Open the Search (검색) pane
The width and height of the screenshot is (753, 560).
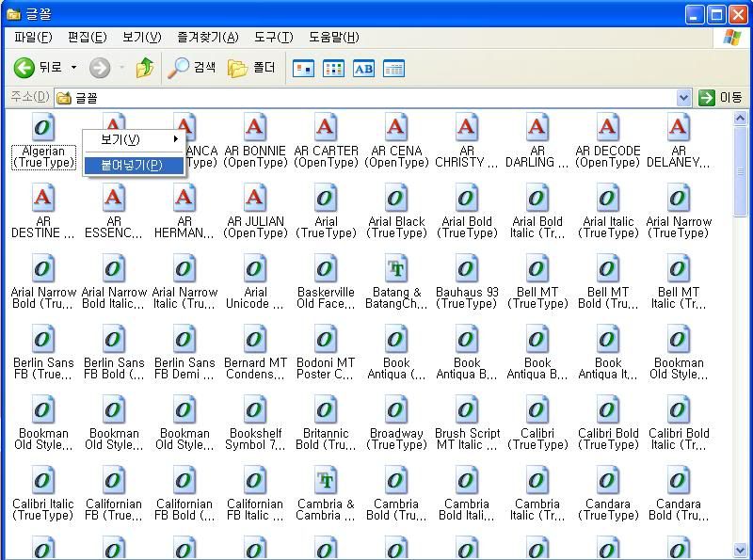(192, 68)
